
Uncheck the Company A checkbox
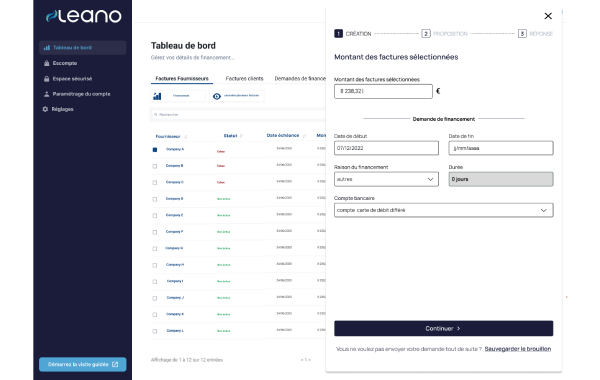[155, 150]
